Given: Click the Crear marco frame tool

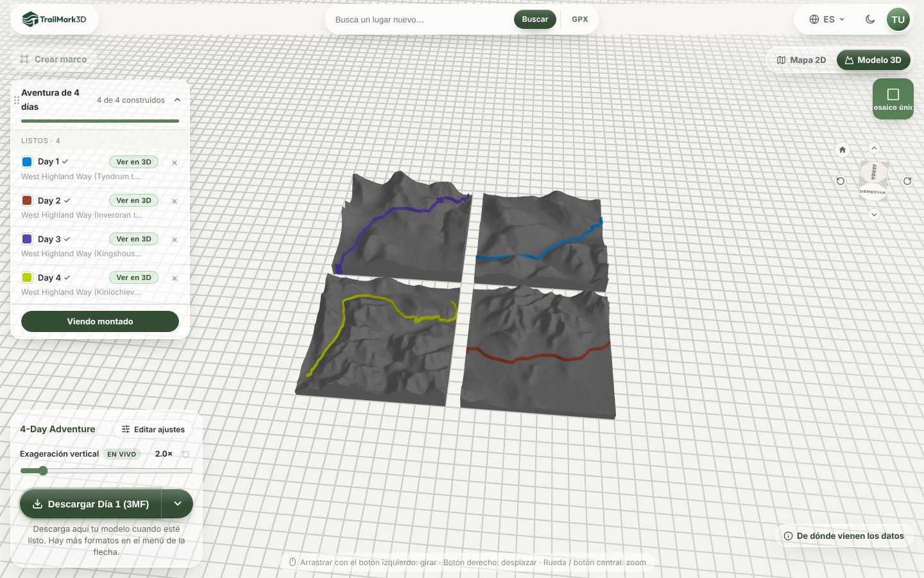Looking at the screenshot, I should pos(53,59).
